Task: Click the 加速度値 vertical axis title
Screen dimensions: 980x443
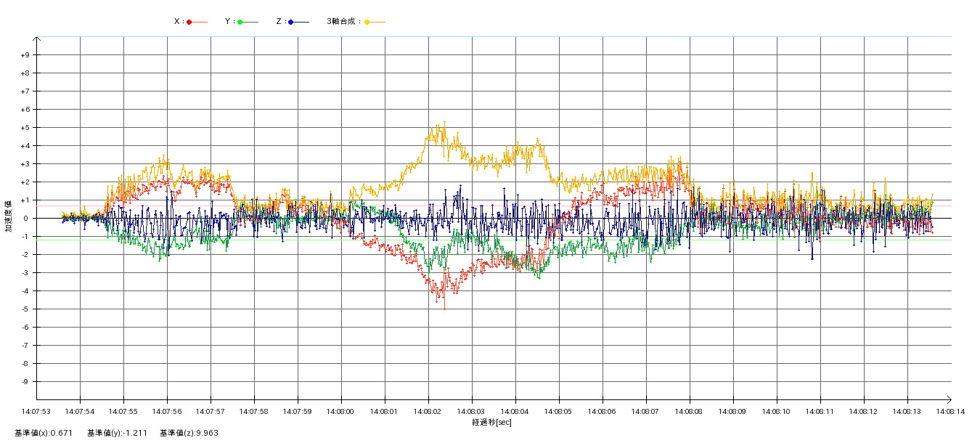Action: pos(9,216)
